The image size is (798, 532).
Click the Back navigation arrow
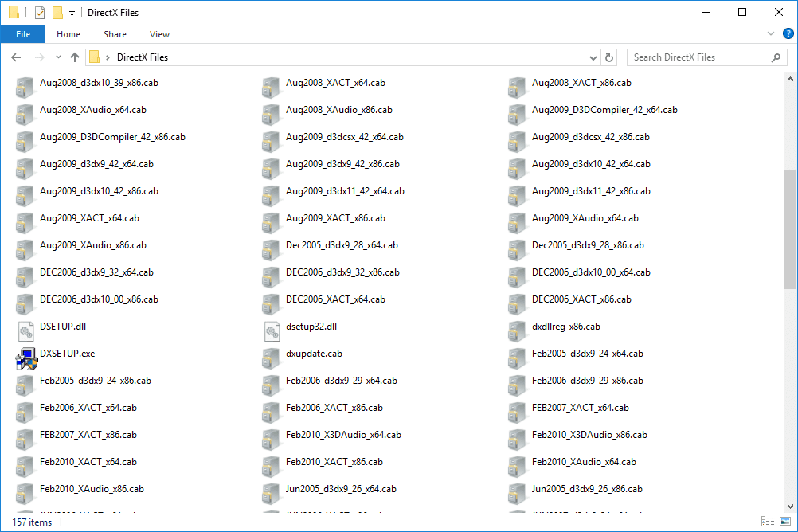16,57
